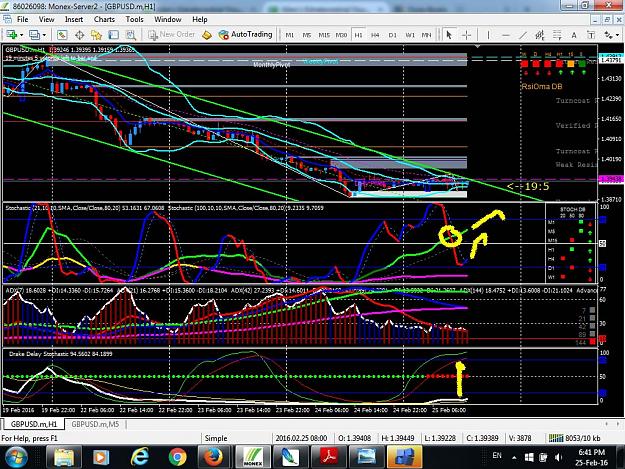Open the Window menu

167,19
